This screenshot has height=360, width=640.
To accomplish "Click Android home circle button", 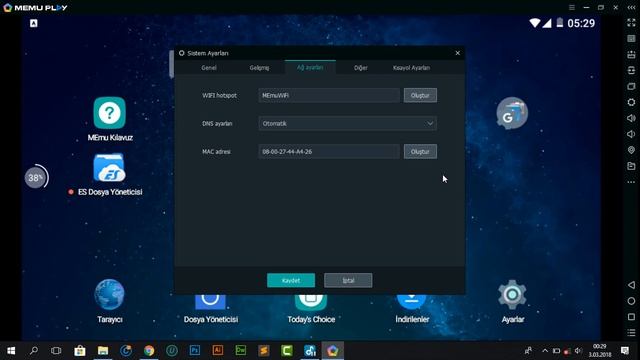I will [x=631, y=301].
